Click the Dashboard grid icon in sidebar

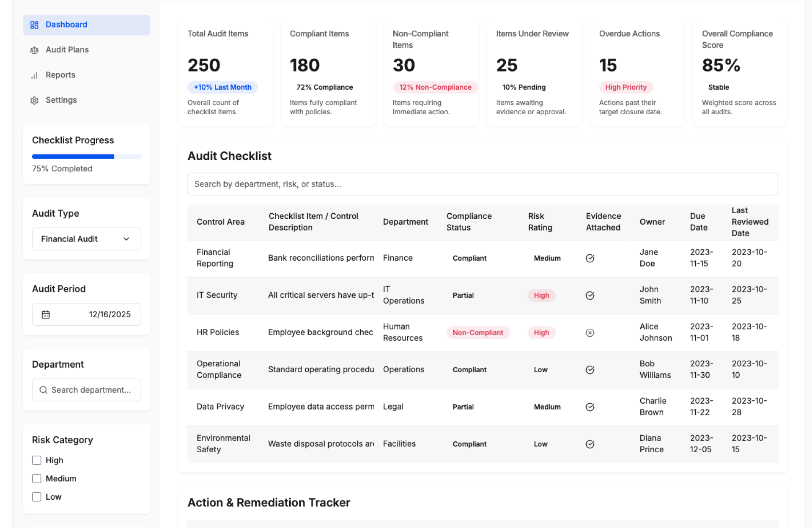[x=34, y=25]
